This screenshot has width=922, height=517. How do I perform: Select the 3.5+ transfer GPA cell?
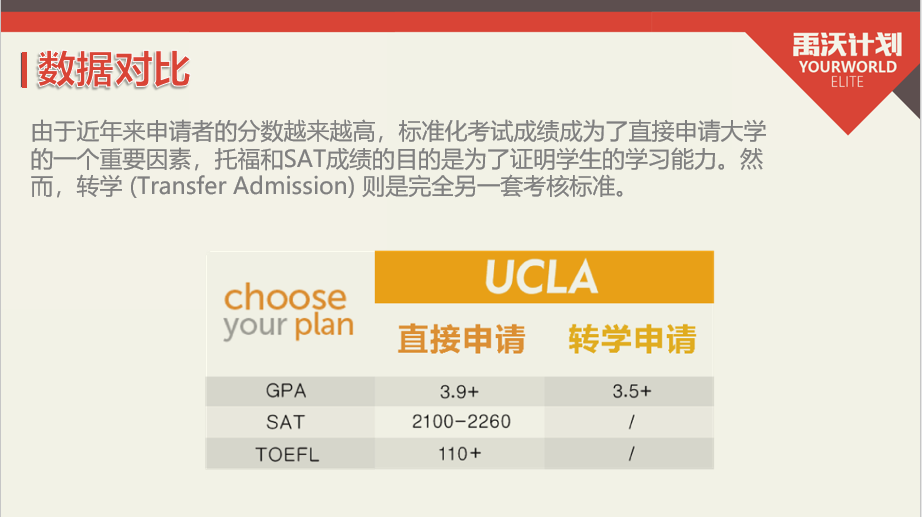pos(632,391)
